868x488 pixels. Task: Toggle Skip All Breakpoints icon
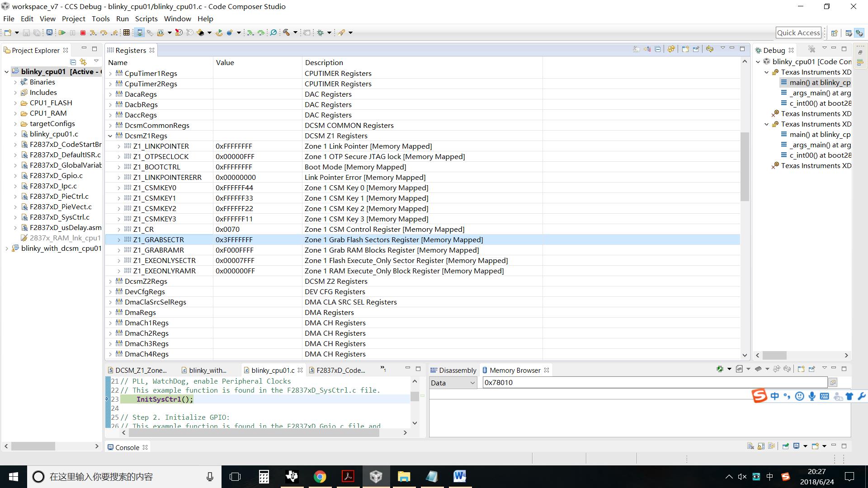click(x=273, y=33)
